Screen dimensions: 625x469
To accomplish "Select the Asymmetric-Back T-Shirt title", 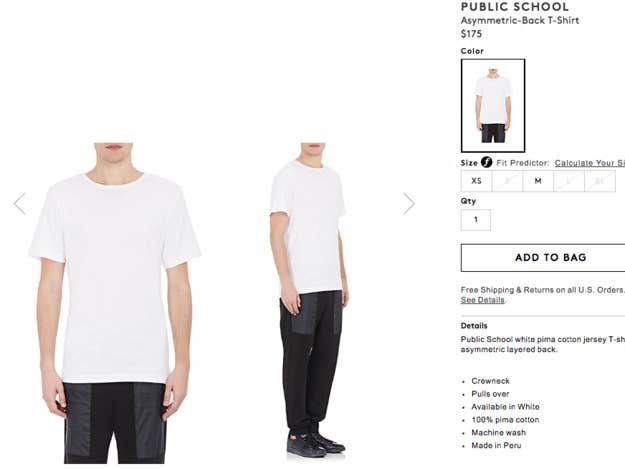I will 520,20.
